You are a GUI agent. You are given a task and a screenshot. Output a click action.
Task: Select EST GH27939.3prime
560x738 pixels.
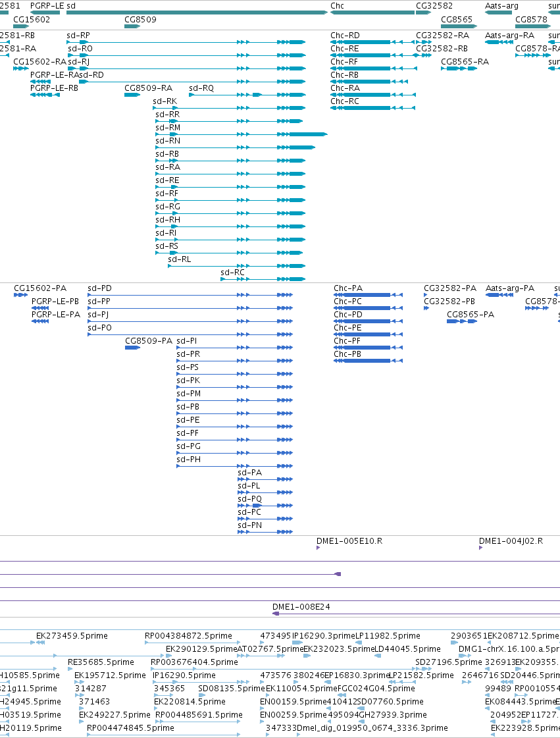[363, 722]
